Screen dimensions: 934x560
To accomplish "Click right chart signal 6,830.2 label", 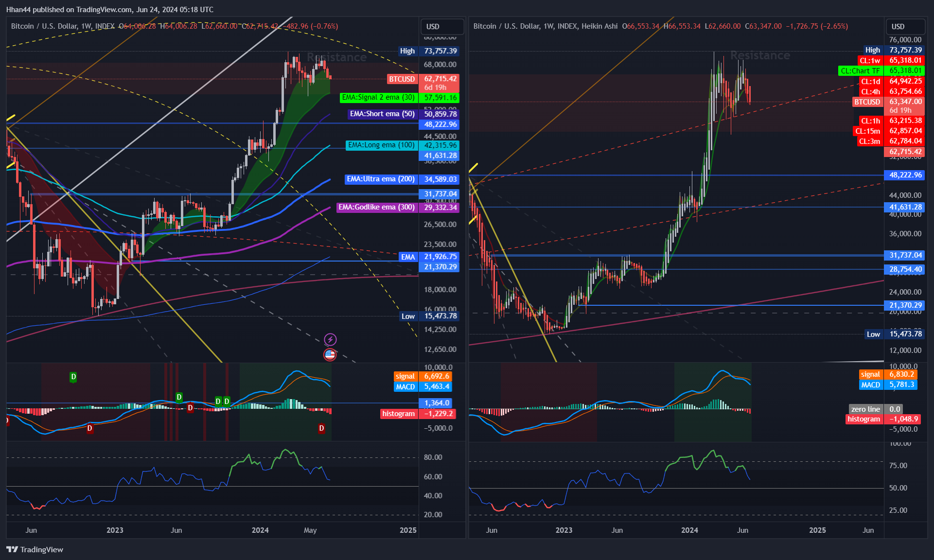I will [x=888, y=374].
